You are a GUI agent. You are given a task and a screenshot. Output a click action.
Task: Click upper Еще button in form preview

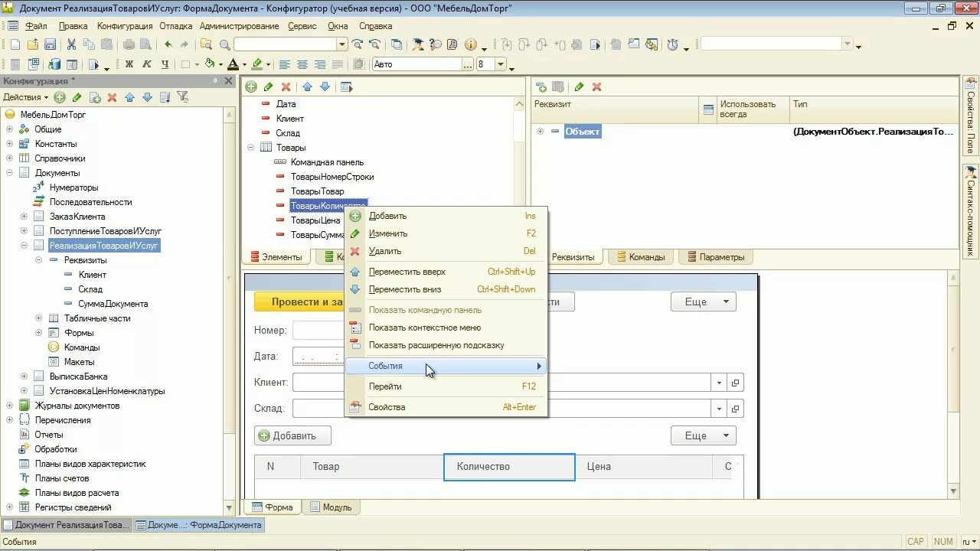click(x=704, y=302)
